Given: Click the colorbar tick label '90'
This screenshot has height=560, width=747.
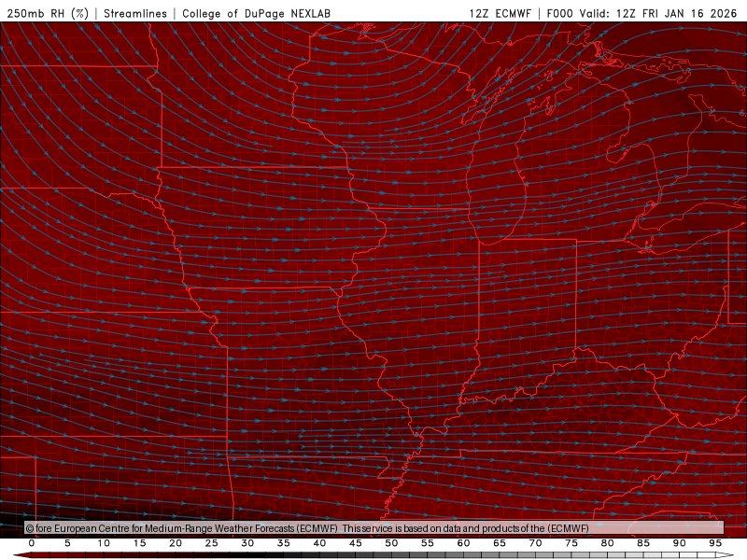Looking at the screenshot, I should pyautogui.click(x=679, y=543).
